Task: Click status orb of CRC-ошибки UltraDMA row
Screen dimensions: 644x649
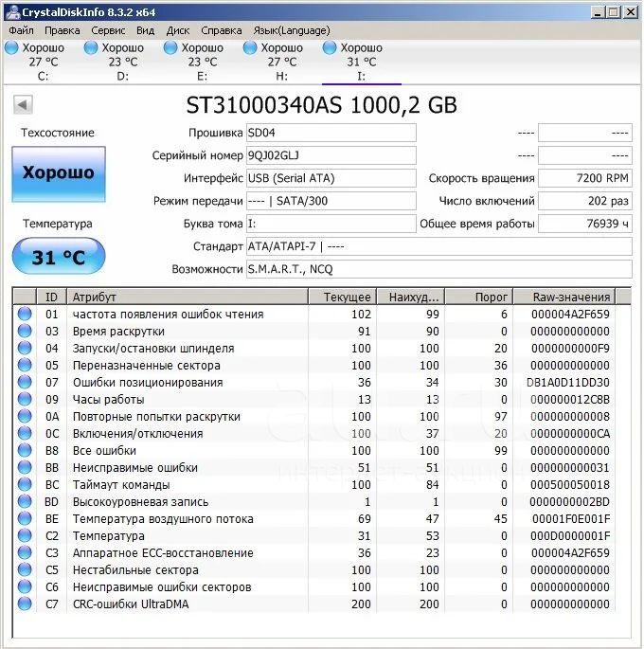Action: (x=25, y=604)
